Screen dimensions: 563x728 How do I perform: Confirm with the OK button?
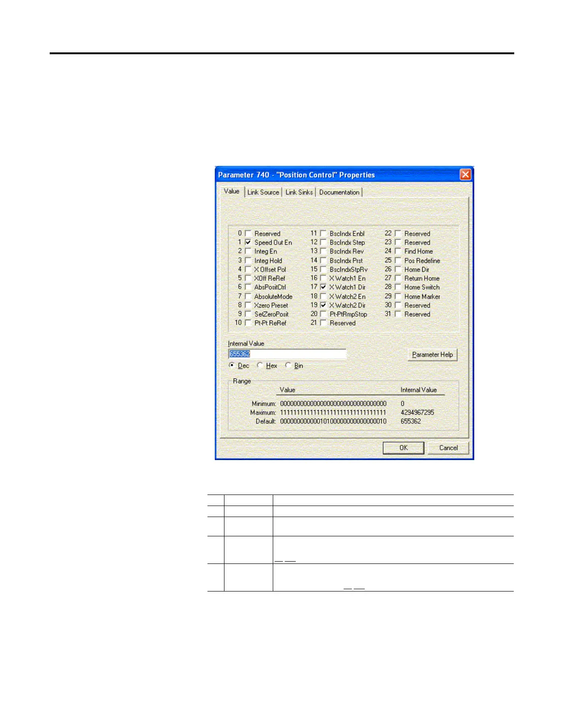(403, 448)
